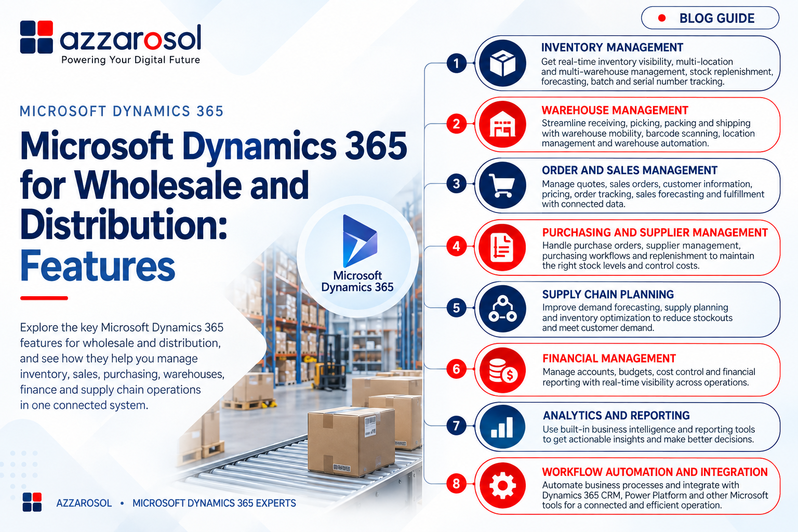This screenshot has width=798, height=532.
Task: Click the cardboard box on conveyor belt
Action: pos(351,442)
